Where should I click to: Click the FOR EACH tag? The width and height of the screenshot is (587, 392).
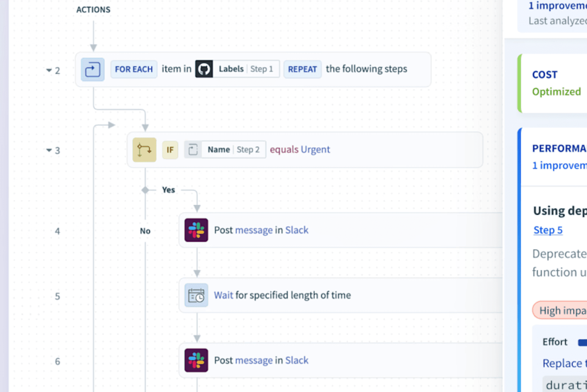[x=134, y=69]
